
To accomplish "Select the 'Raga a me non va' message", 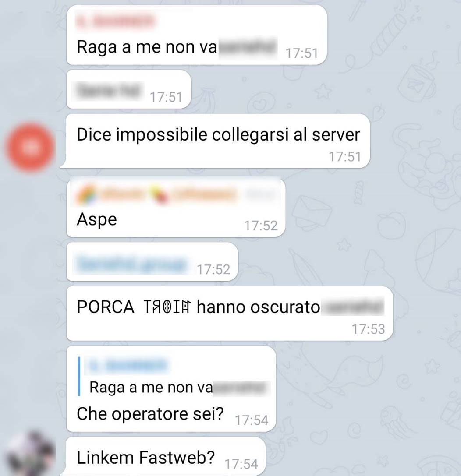I will [196, 35].
